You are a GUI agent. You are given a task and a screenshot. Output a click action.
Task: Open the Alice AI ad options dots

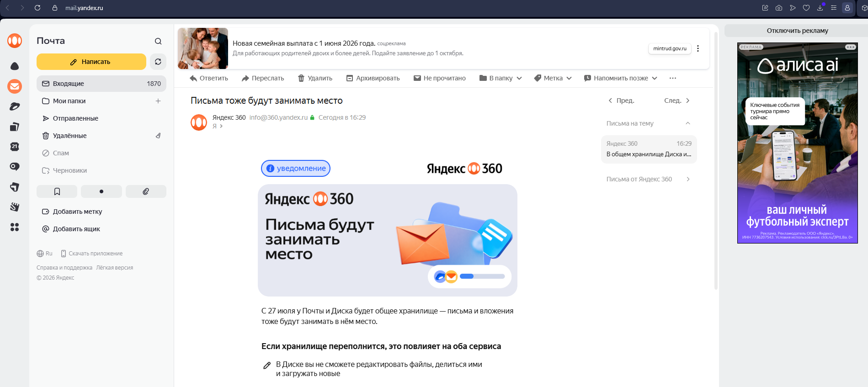pyautogui.click(x=850, y=47)
